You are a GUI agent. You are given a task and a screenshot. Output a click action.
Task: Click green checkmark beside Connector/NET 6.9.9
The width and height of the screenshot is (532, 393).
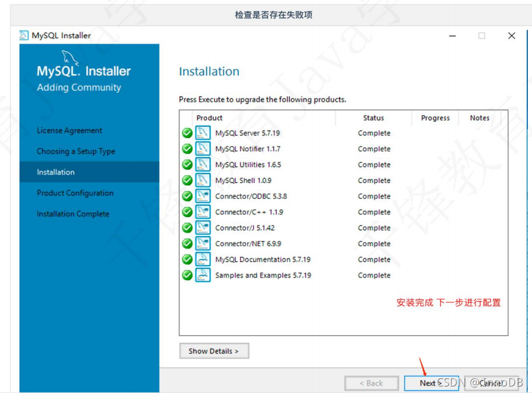tap(188, 243)
